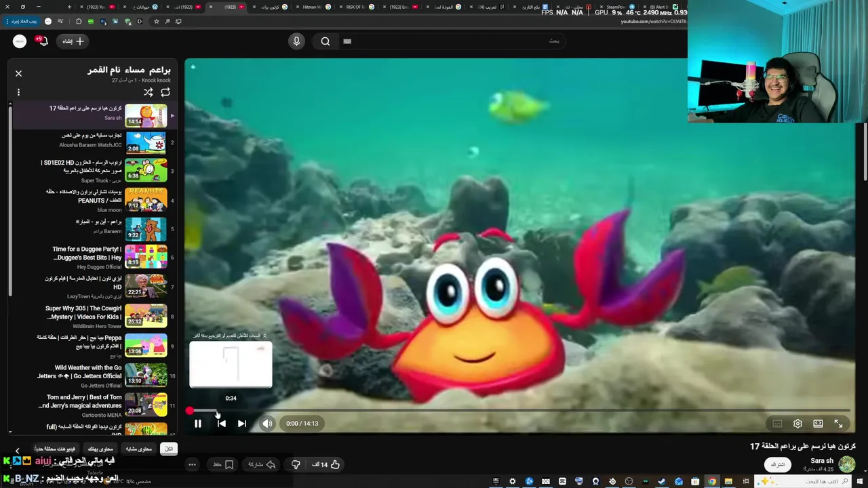Pause the playing video
Image resolution: width=868 pixels, height=488 pixels.
pyautogui.click(x=197, y=424)
